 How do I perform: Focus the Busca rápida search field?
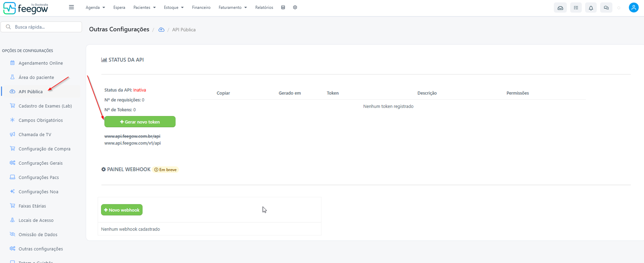click(x=41, y=27)
